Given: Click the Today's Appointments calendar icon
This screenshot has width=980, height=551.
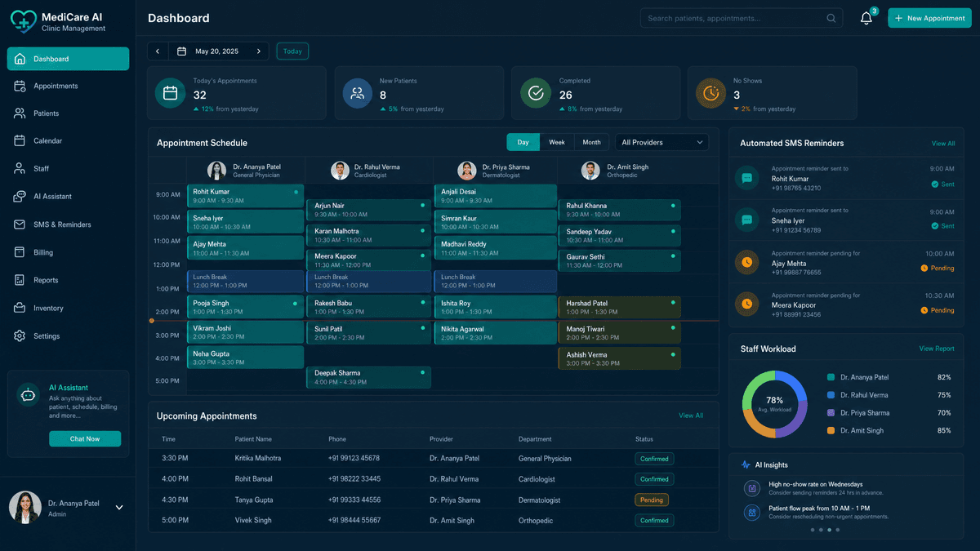Looking at the screenshot, I should point(170,93).
